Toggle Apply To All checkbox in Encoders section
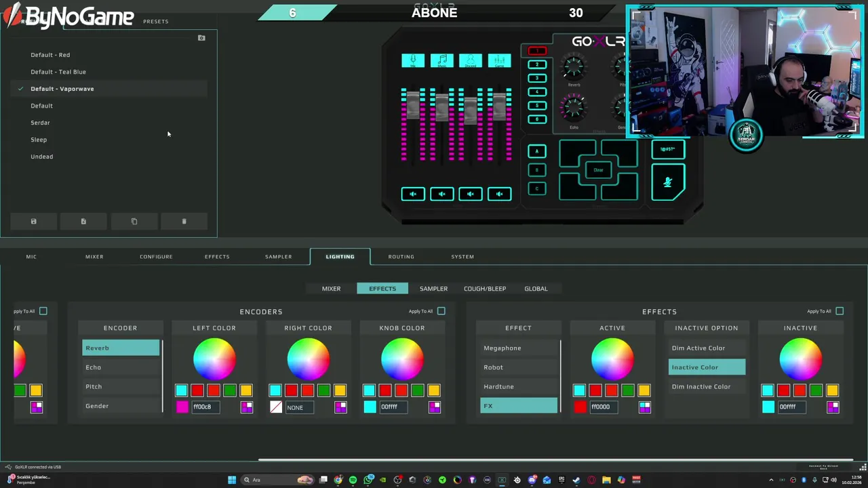 (x=441, y=311)
